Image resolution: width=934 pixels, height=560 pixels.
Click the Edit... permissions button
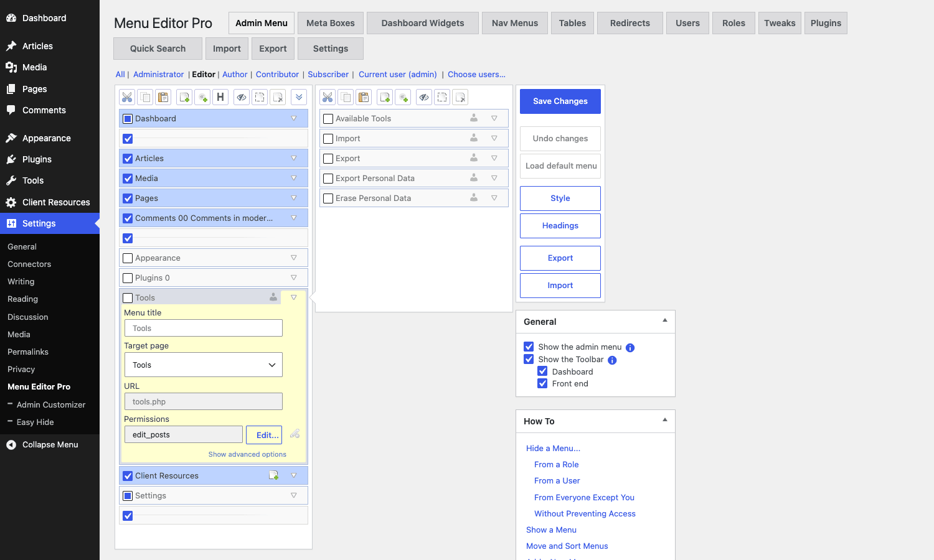pos(264,434)
